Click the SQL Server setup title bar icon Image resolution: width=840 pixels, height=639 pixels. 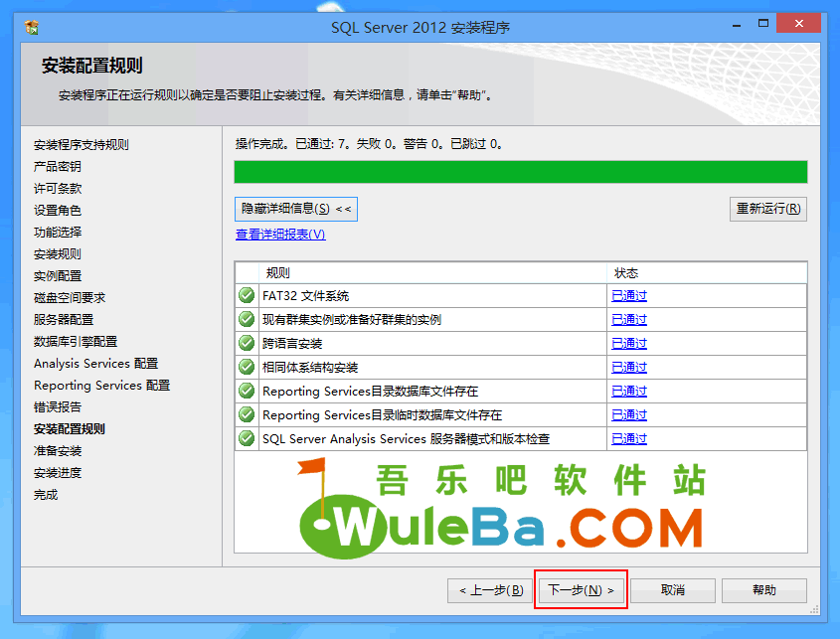click(31, 27)
